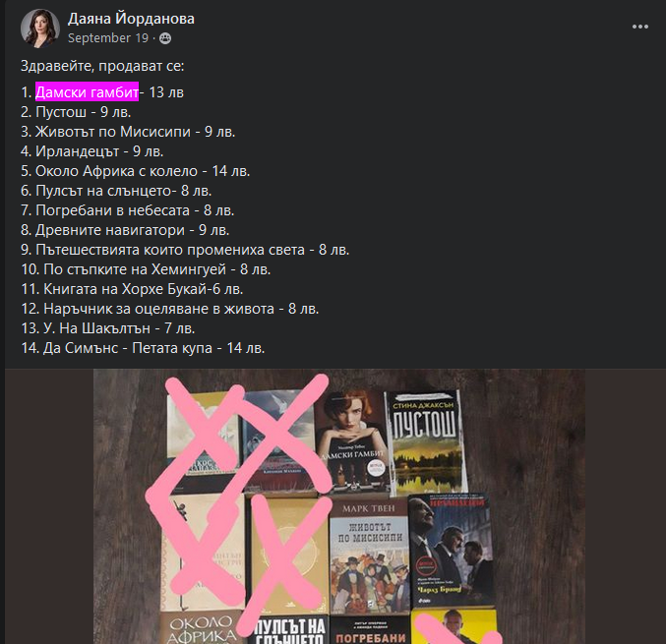Click the list line Пустош - 9 лв.
The height and width of the screenshot is (644, 666).
pos(76,112)
